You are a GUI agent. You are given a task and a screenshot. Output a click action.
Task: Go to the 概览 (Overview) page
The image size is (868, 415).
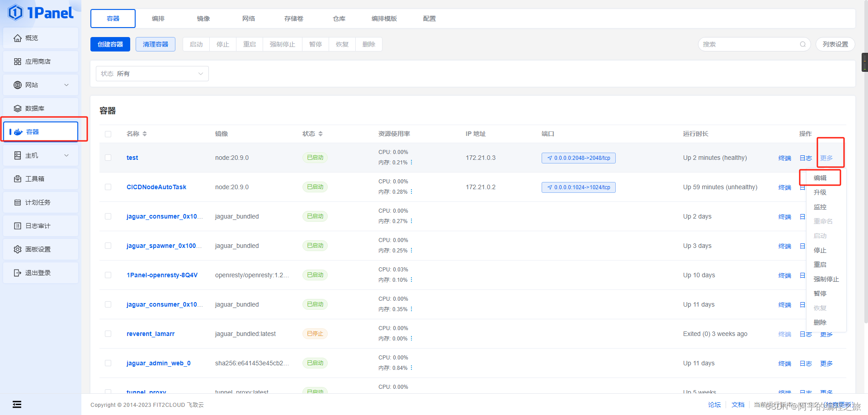40,37
